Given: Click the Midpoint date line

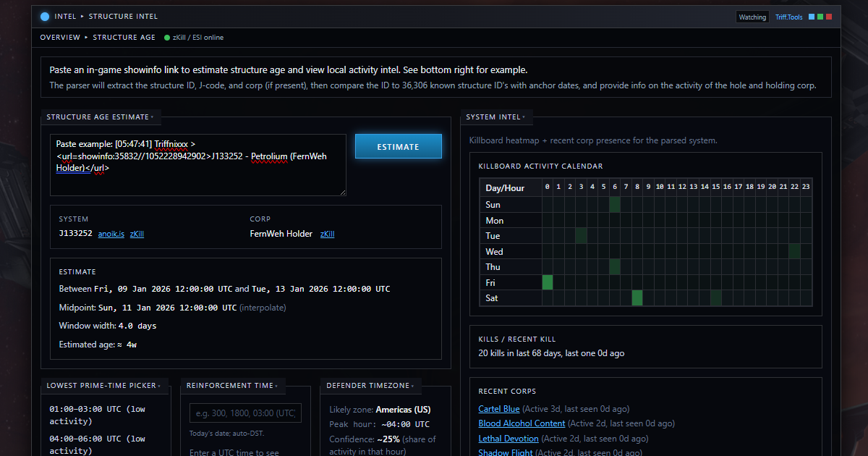Looking at the screenshot, I should tap(172, 308).
